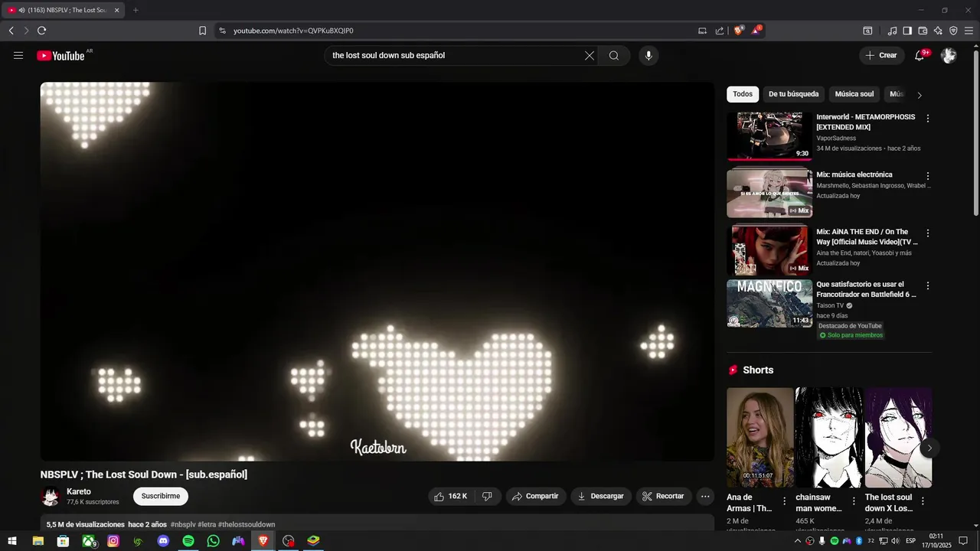Click the Descargar button

[x=601, y=496]
